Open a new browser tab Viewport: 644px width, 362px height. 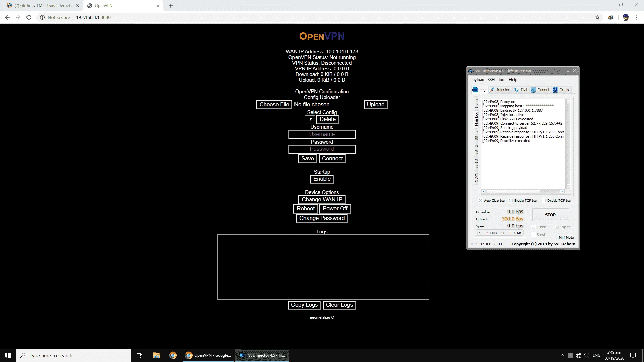[x=170, y=6]
